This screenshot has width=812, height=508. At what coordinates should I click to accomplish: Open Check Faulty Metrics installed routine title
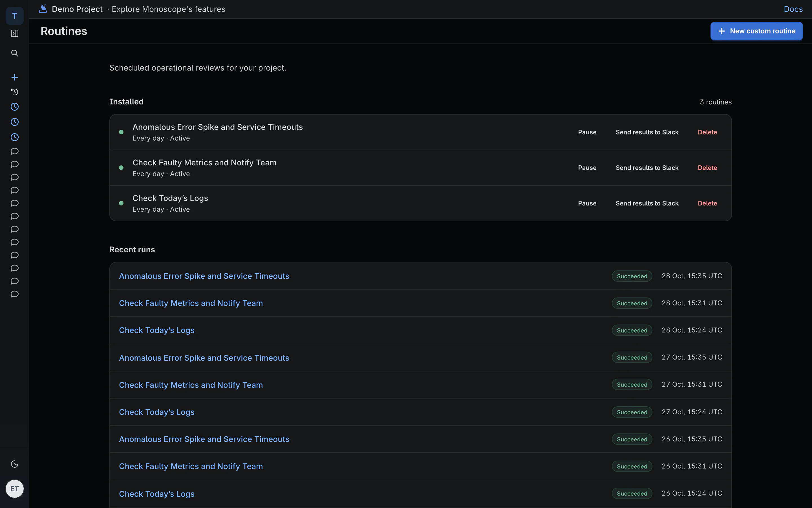(204, 163)
